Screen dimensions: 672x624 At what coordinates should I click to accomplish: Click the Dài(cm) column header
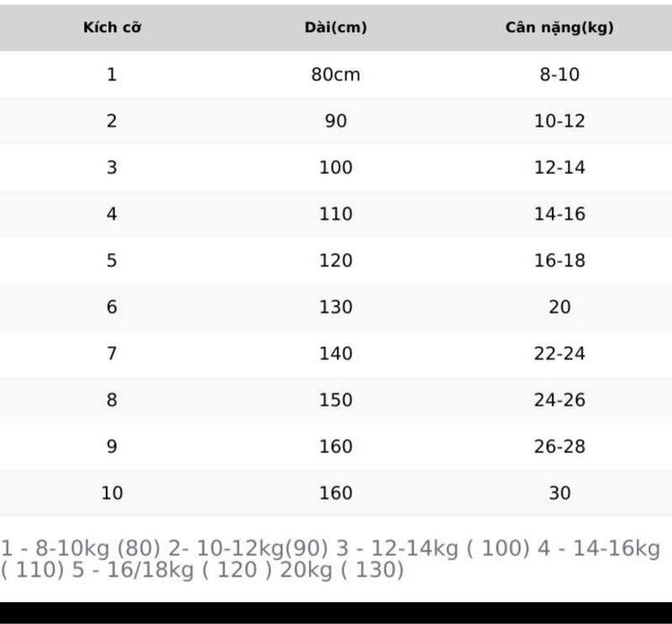click(x=335, y=28)
